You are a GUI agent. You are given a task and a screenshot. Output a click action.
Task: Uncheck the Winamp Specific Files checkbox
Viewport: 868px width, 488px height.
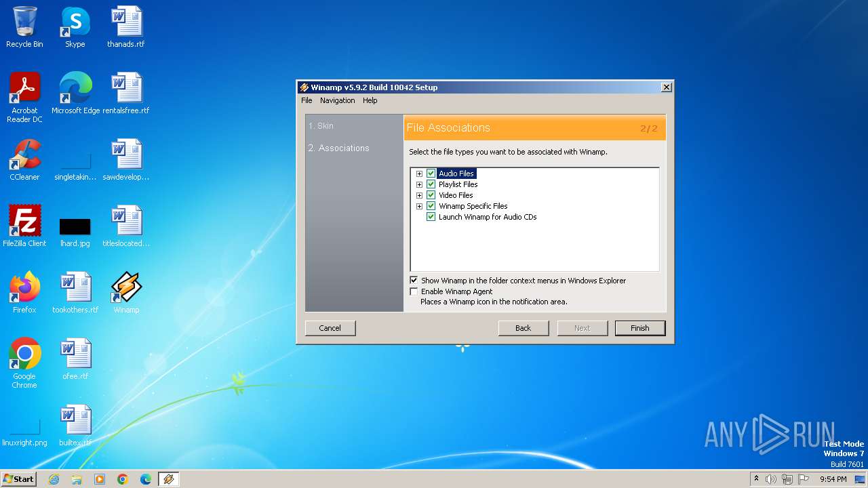(x=431, y=206)
